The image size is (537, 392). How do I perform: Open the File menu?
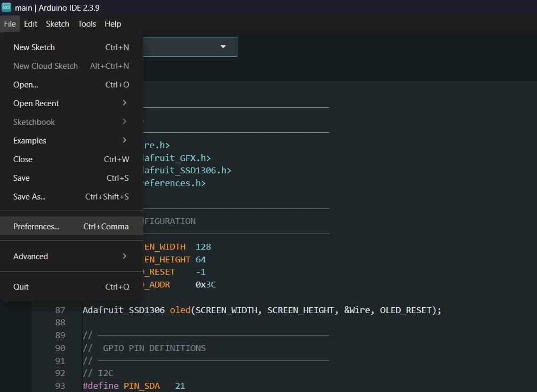[x=10, y=24]
